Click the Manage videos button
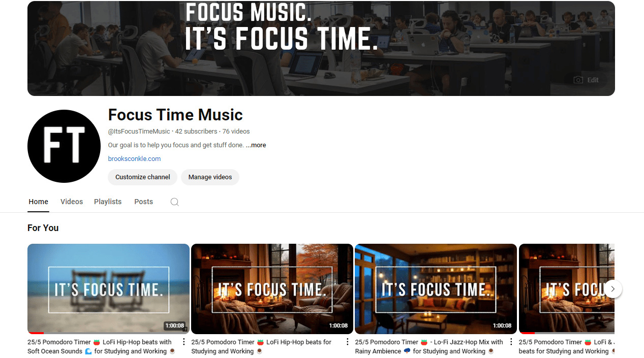The width and height of the screenshot is (644, 358). pyautogui.click(x=210, y=177)
